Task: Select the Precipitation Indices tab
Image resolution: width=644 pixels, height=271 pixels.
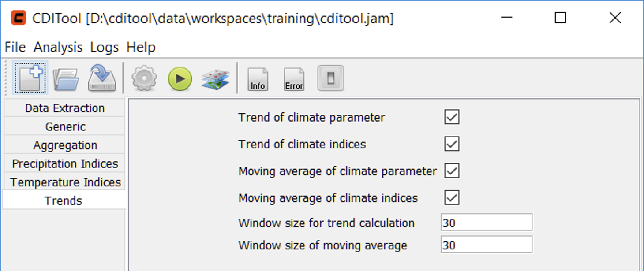Action: click(x=65, y=164)
